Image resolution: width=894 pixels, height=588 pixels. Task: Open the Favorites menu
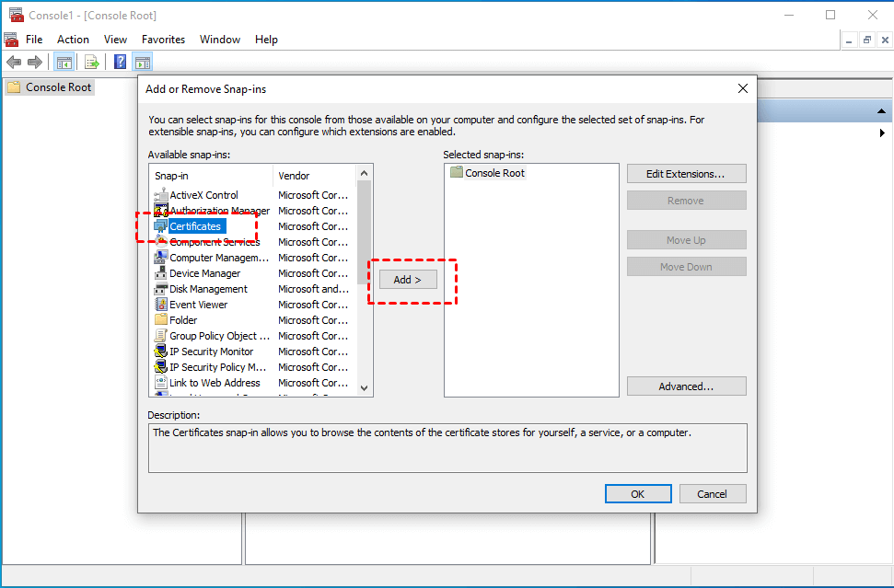pyautogui.click(x=163, y=40)
